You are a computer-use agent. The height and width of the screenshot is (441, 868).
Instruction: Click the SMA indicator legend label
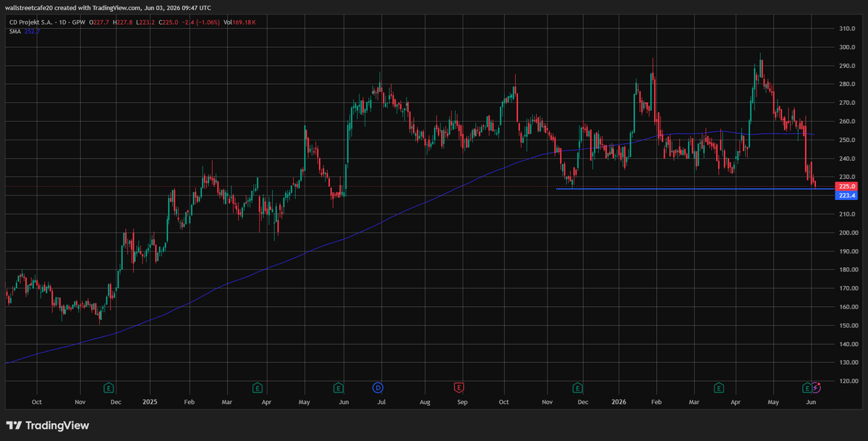(14, 31)
